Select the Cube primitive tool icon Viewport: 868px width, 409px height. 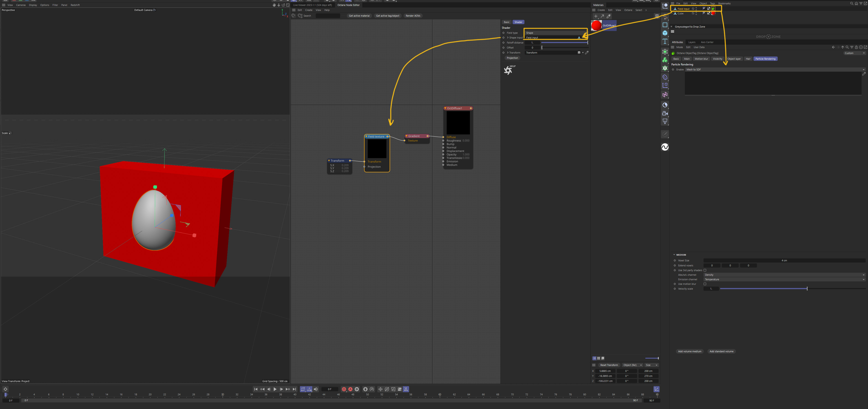point(665,33)
